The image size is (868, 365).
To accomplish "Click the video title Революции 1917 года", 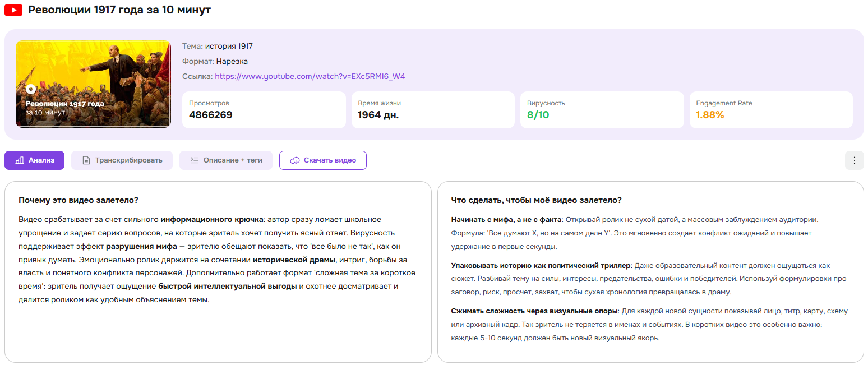I will point(119,10).
